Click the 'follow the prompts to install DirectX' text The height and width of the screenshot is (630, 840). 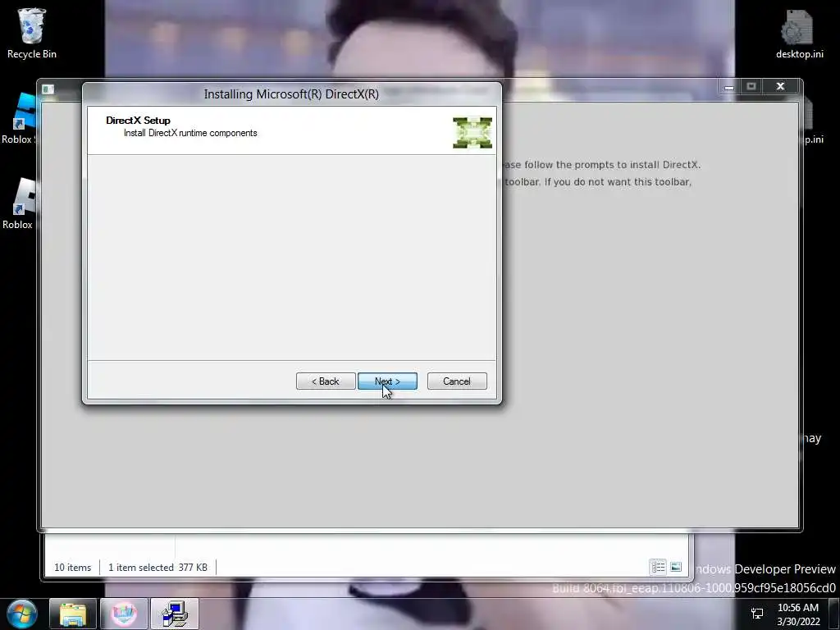coord(612,165)
